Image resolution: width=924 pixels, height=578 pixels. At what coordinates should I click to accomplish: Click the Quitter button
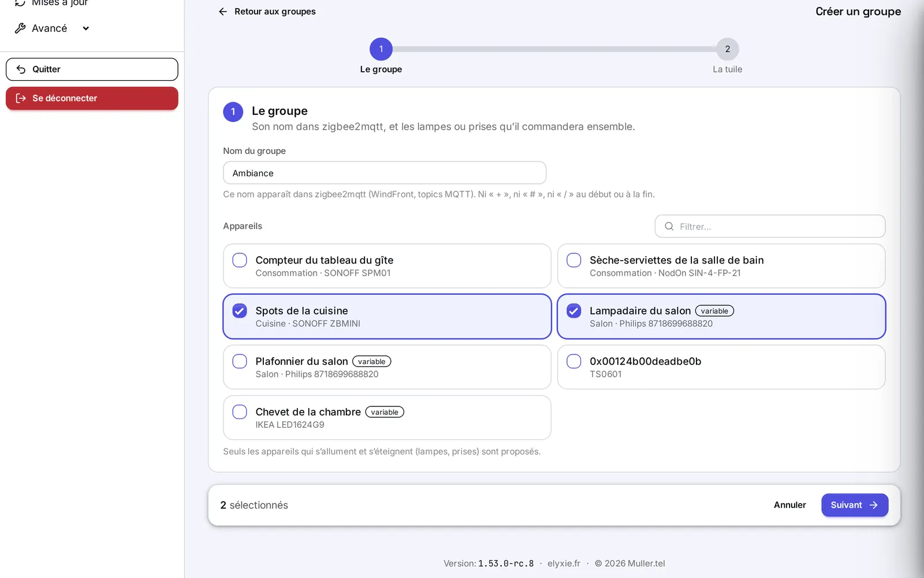92,69
